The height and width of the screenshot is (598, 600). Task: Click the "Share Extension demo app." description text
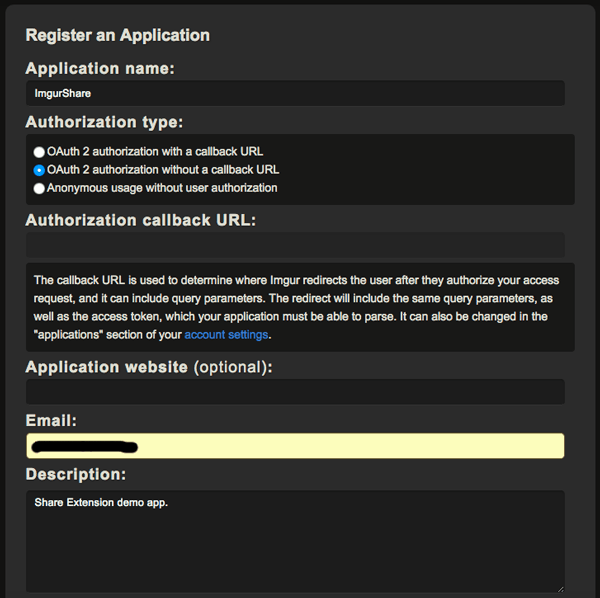point(101,502)
